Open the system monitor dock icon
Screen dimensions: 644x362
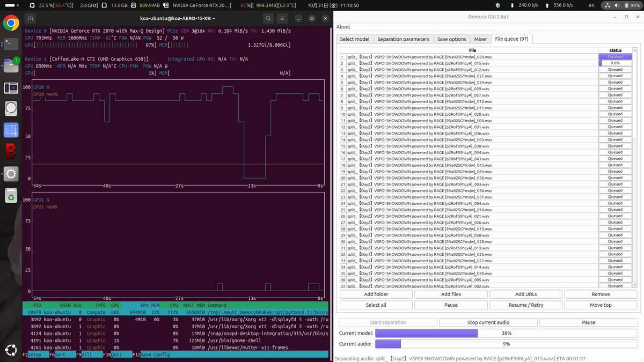11,88
